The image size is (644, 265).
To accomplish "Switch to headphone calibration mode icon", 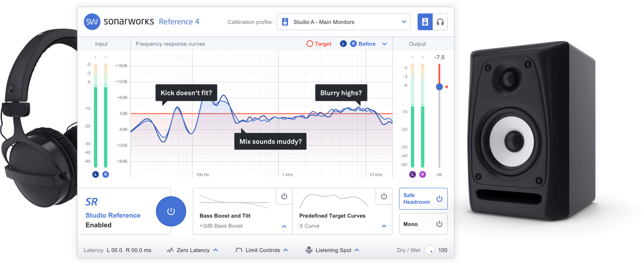I will tap(440, 22).
